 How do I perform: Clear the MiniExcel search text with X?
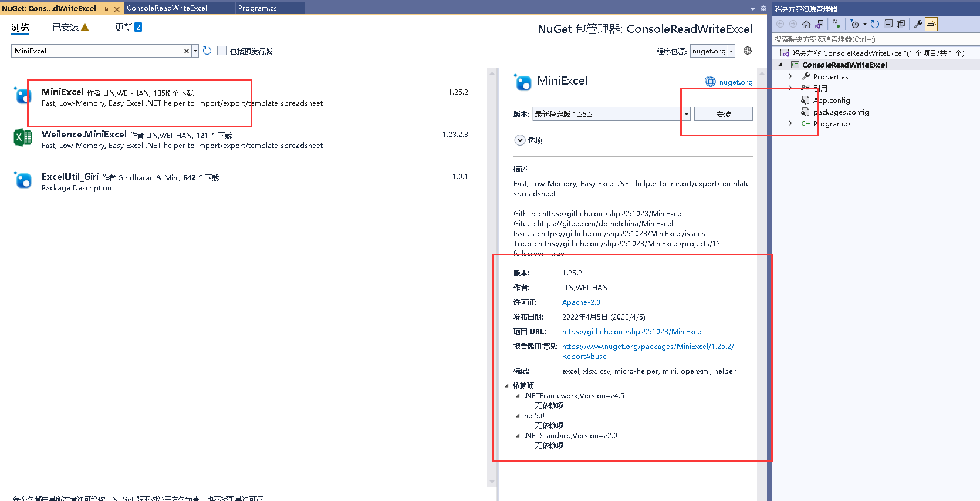(187, 51)
